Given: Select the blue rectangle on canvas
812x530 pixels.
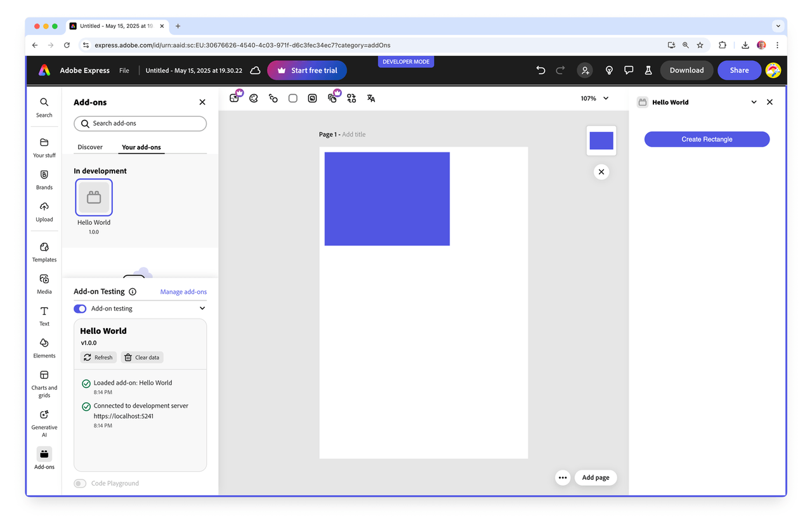Looking at the screenshot, I should 387,199.
